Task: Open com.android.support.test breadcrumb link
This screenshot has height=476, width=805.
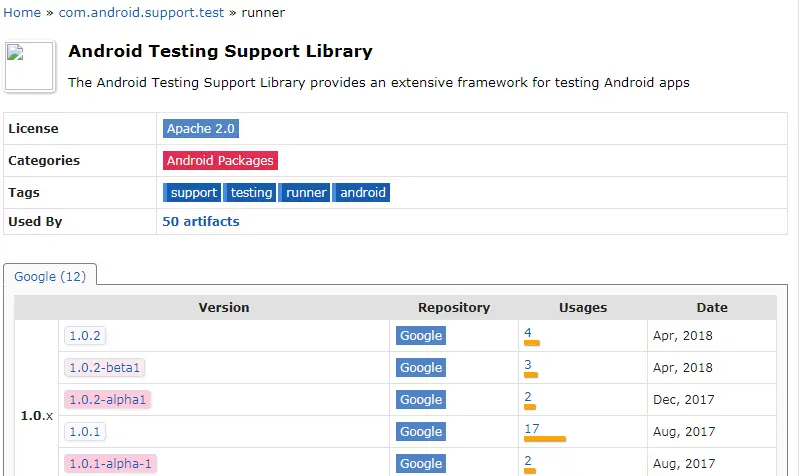Action: (141, 13)
